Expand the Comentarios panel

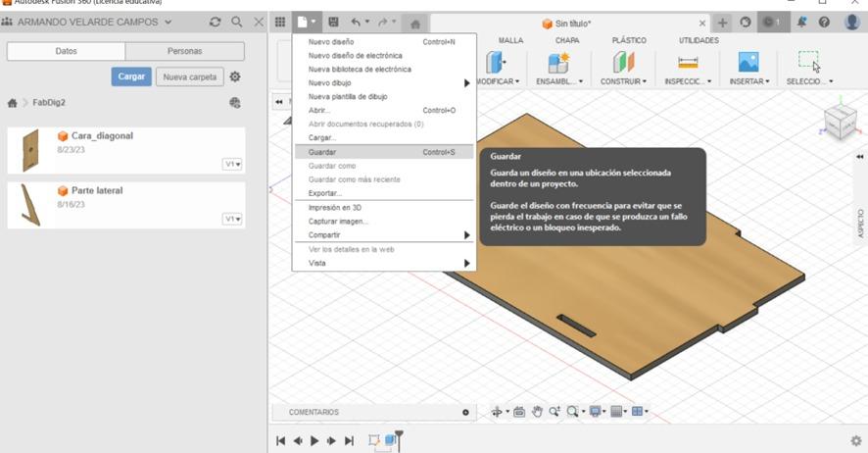pyautogui.click(x=465, y=412)
